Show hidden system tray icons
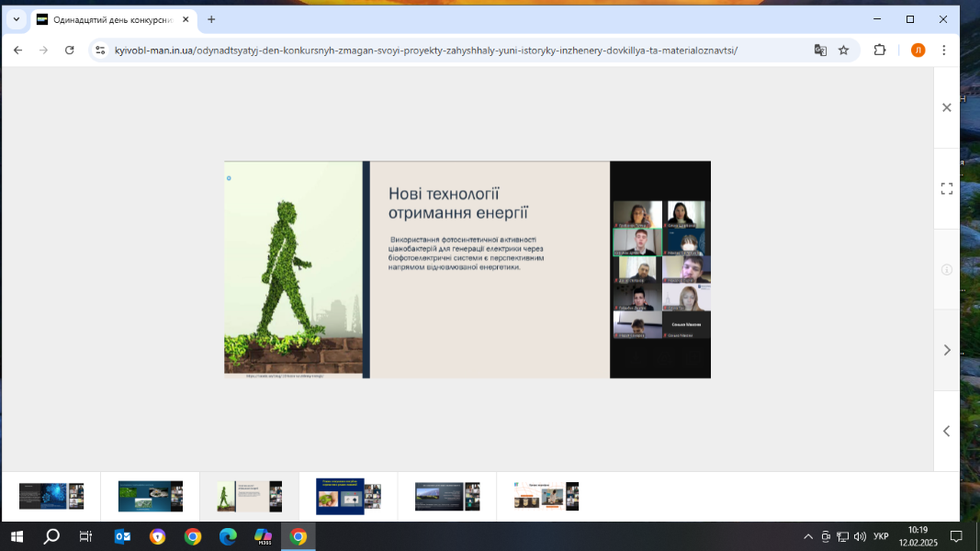Viewport: 980px width, 551px height. pyautogui.click(x=808, y=536)
